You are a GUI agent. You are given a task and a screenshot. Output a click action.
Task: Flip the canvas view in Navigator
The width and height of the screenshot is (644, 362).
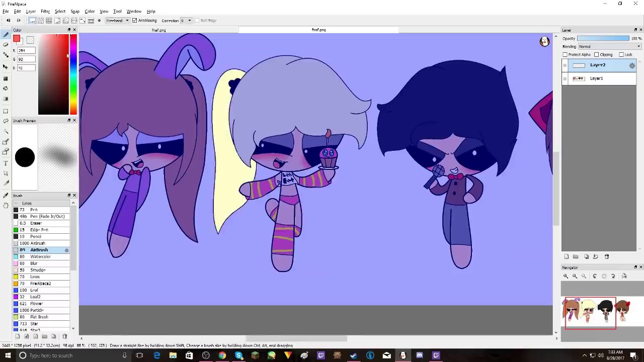(624, 276)
